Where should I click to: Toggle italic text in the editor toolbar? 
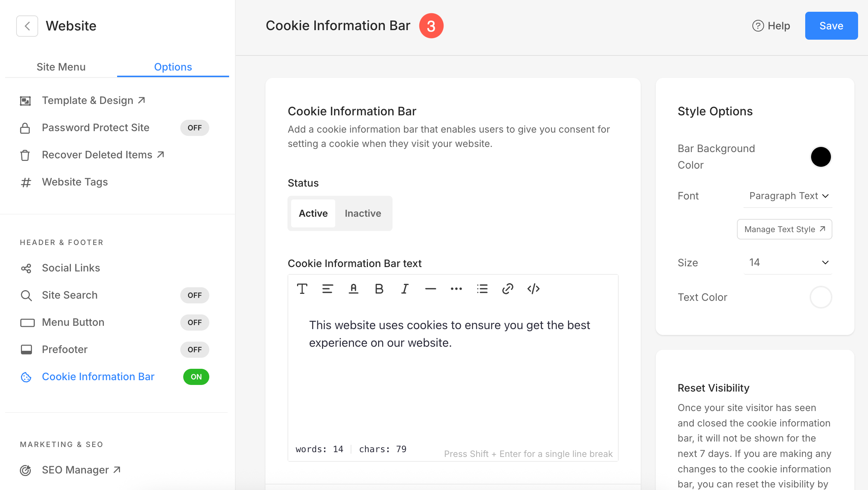click(405, 289)
